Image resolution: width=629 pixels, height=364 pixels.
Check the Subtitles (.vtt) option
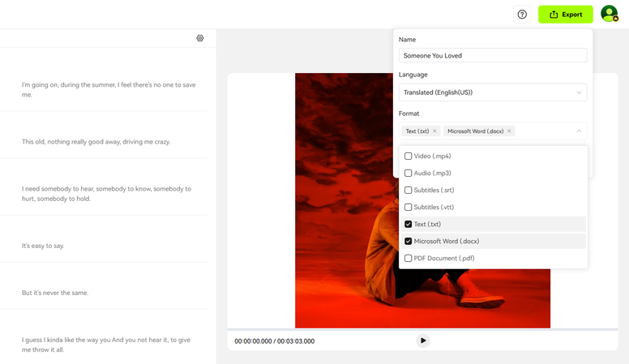[408, 207]
